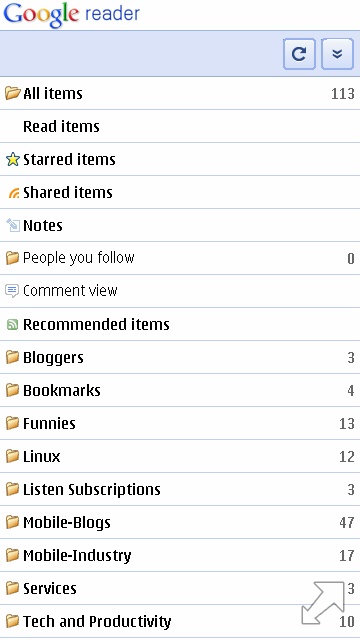The width and height of the screenshot is (360, 640).
Task: Select the Funnies folder
Action: 180,424
